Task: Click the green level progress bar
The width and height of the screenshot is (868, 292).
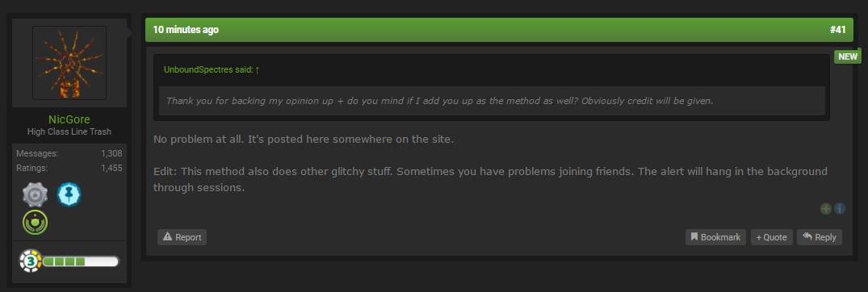Action: coord(80,261)
